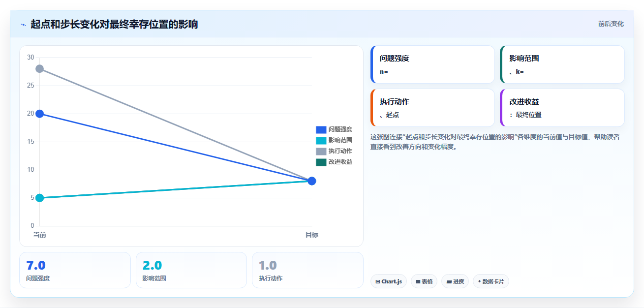The height and width of the screenshot is (308, 644).
Task: Click the blue target data point at 8
Action: pos(311,181)
